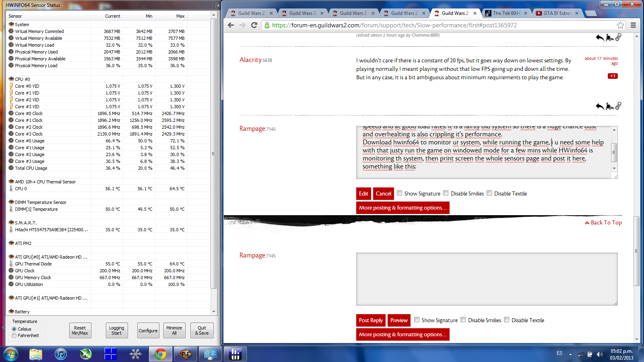Screen dimensions: 644x362
Task: Select the active Guild Wars 2 tab
Action: [x=455, y=13]
